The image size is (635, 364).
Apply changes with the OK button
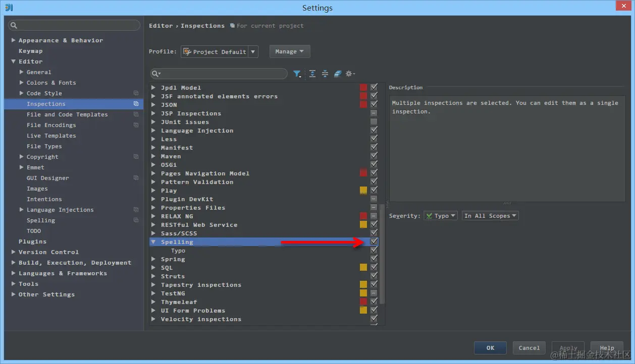(x=490, y=347)
